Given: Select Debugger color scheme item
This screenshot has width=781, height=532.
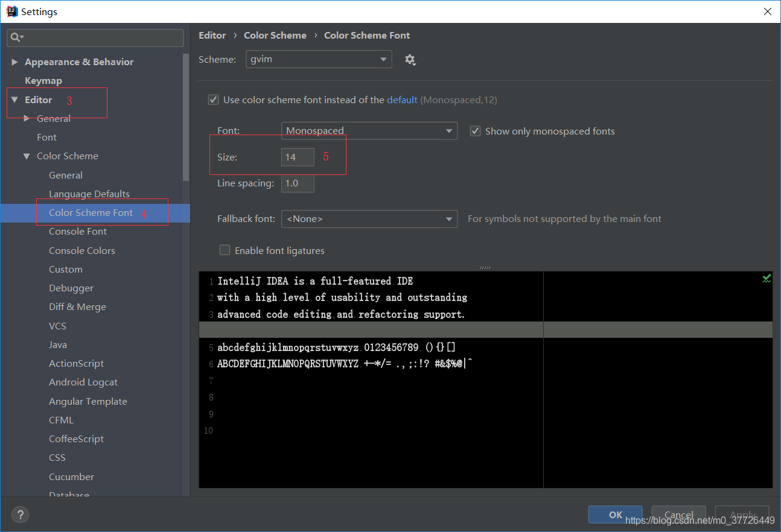Looking at the screenshot, I should [x=71, y=288].
